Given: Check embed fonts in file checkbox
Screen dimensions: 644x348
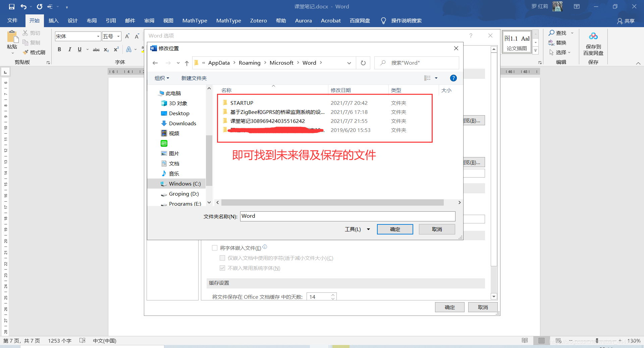Looking at the screenshot, I should pyautogui.click(x=215, y=248).
